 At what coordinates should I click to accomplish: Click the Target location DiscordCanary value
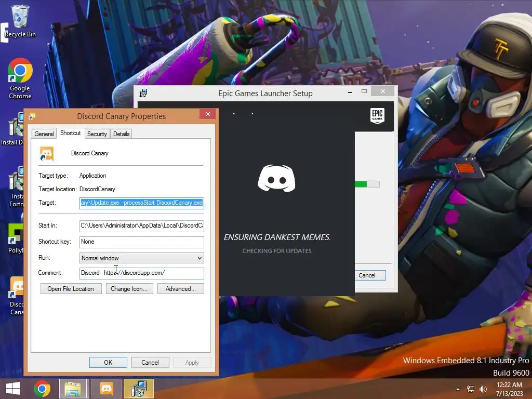coord(97,189)
